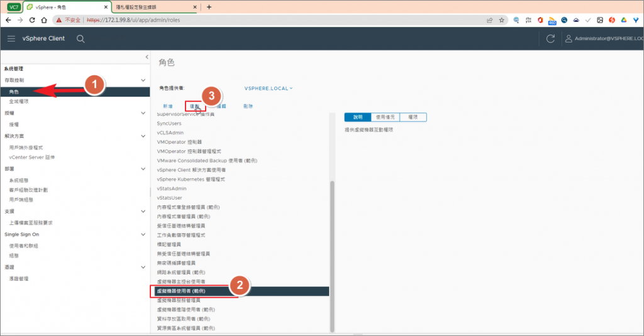Close the second browser tab
This screenshot has height=336, width=644.
click(x=195, y=7)
